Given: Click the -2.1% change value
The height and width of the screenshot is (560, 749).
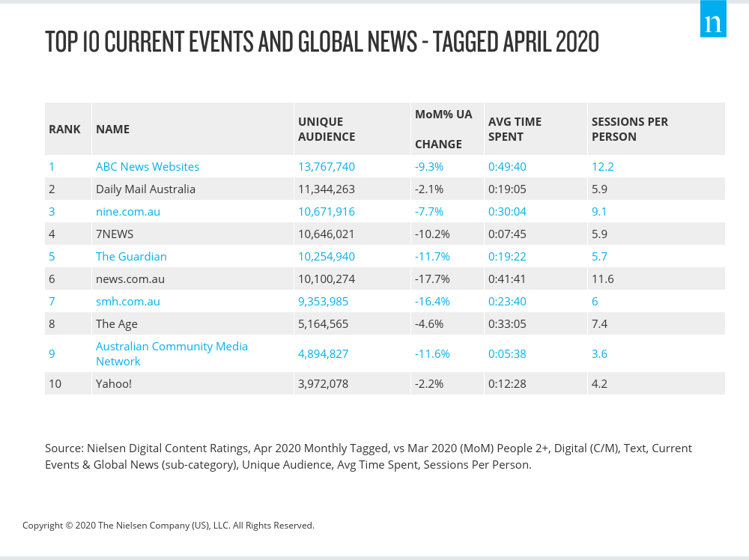Looking at the screenshot, I should click(429, 189).
